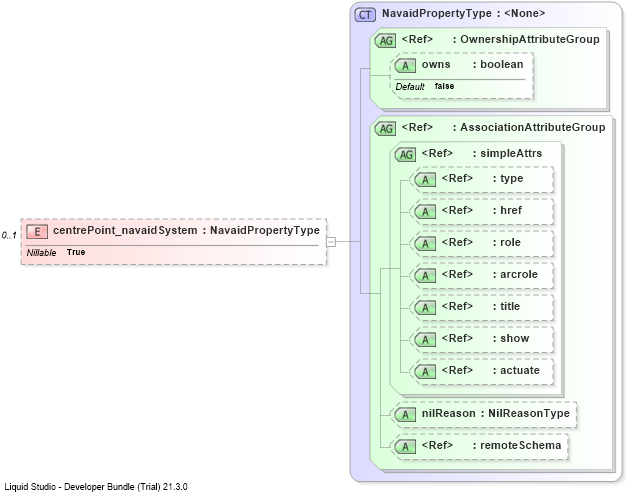Select the ': href' attribute reference text

tap(507, 210)
